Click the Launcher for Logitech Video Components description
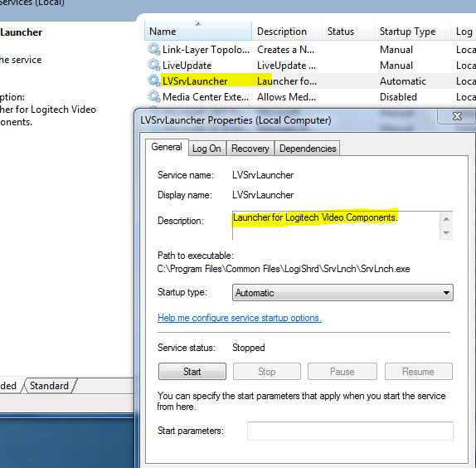 pos(315,217)
